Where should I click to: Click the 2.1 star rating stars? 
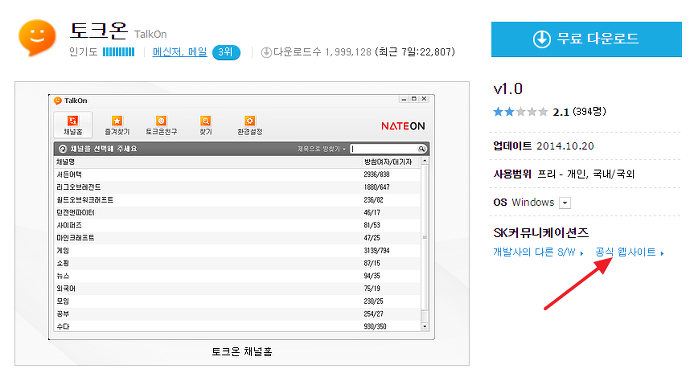520,112
